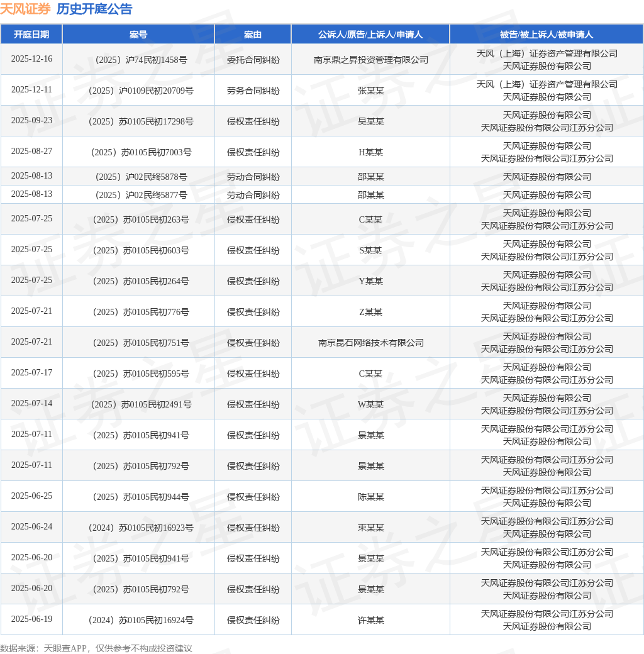Select the 公诉人/原告/上诉人/申请人 column header
Viewport: 644px width, 654px height.
tap(370, 34)
